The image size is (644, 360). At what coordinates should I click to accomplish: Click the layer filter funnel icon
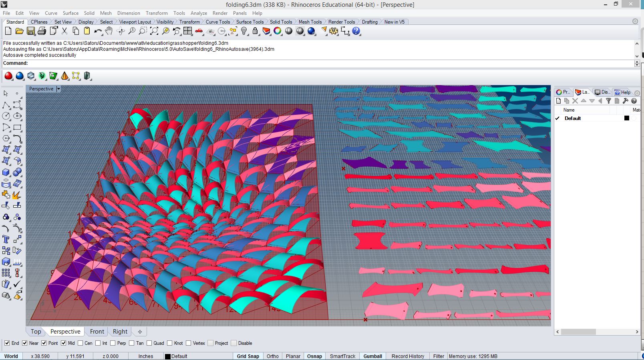coord(608,101)
